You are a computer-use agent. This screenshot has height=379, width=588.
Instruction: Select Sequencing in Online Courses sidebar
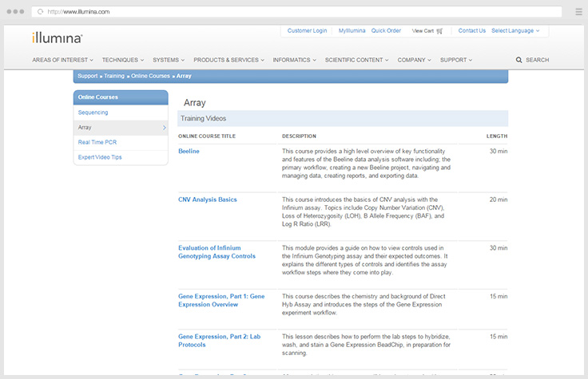(x=93, y=113)
